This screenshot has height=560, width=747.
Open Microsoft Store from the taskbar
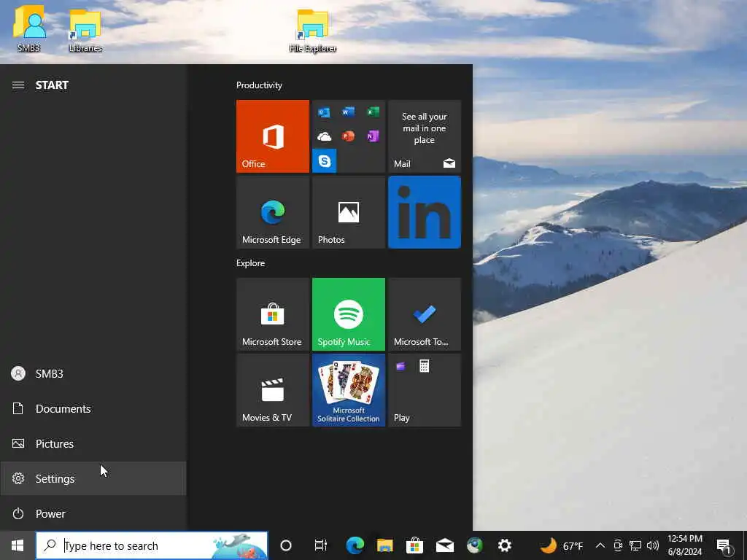tap(414, 545)
